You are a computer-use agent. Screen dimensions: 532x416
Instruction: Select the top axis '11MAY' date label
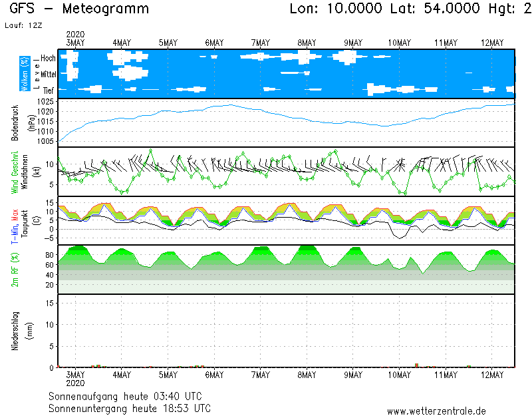[446, 43]
